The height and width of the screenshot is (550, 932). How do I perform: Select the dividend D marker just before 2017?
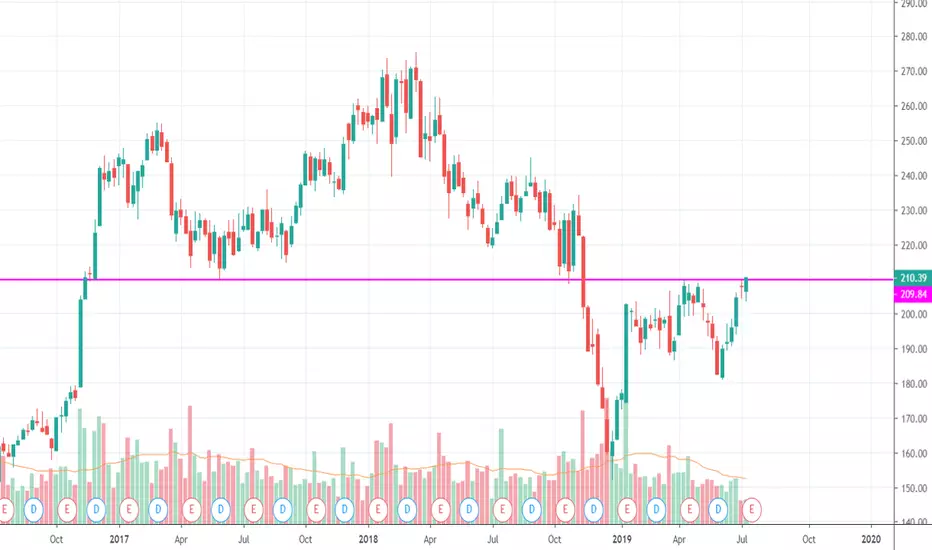(x=96, y=510)
